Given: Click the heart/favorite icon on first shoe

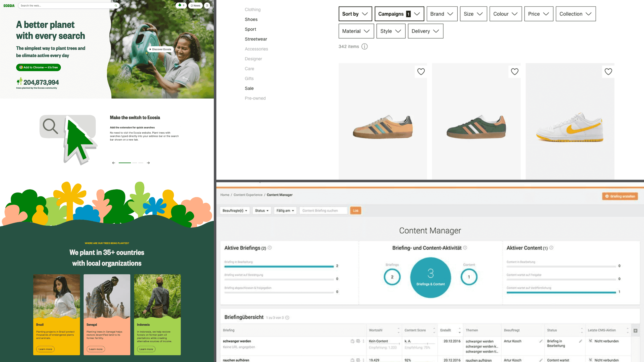Looking at the screenshot, I should point(421,72).
